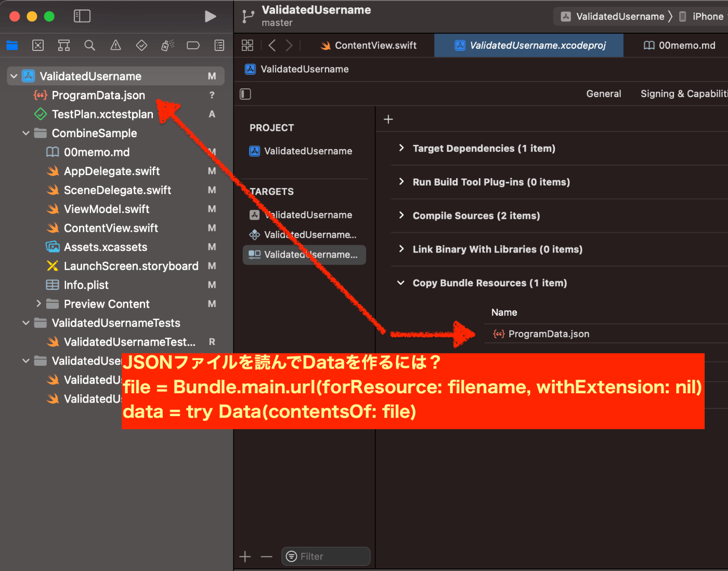The image size is (728, 571).
Task: Collapse the project editor's leading panel
Action: (245, 94)
